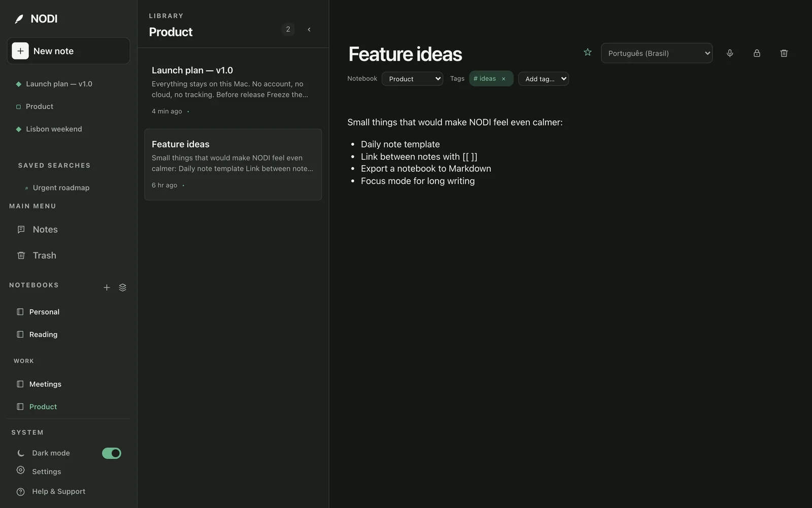Go to Notes in main menu
The width and height of the screenshot is (812, 508).
45,230
